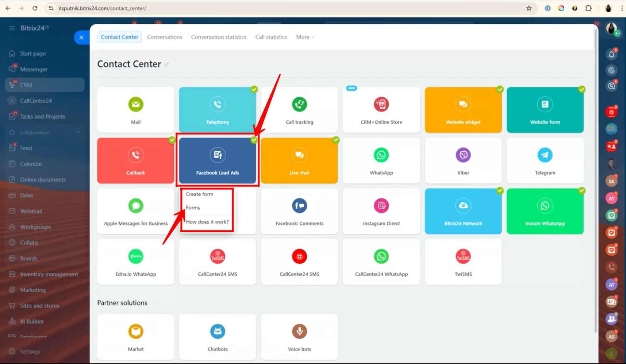Open the Telephony tile
The width and height of the screenshot is (626, 364).
click(x=218, y=110)
